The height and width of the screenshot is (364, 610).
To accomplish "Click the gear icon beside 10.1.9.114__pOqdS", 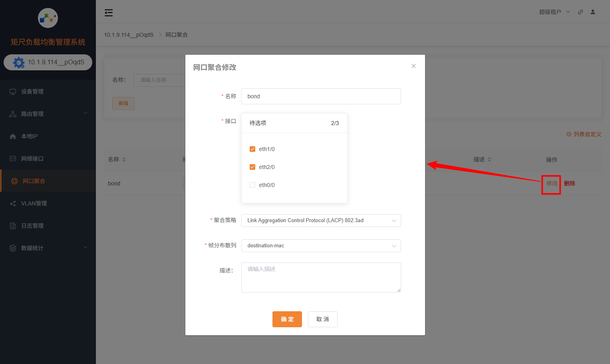I will tap(17, 62).
